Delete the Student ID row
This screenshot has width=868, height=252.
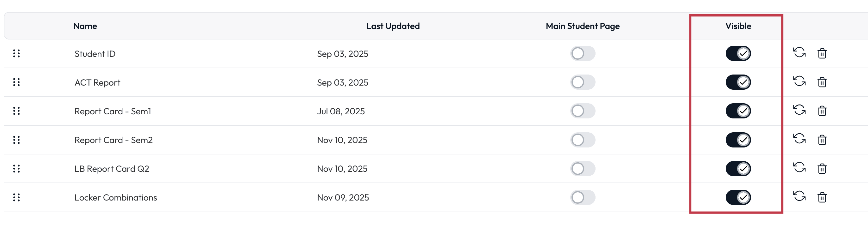(822, 53)
